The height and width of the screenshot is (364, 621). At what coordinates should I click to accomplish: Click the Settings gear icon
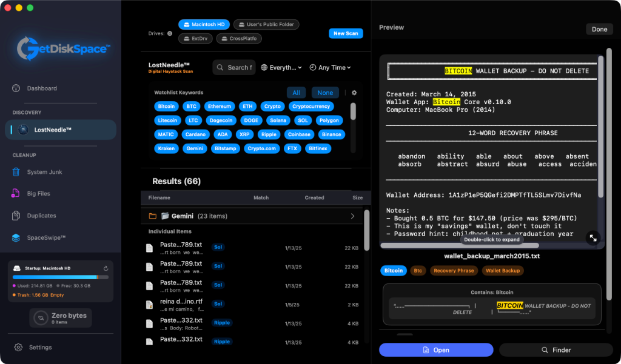point(18,348)
